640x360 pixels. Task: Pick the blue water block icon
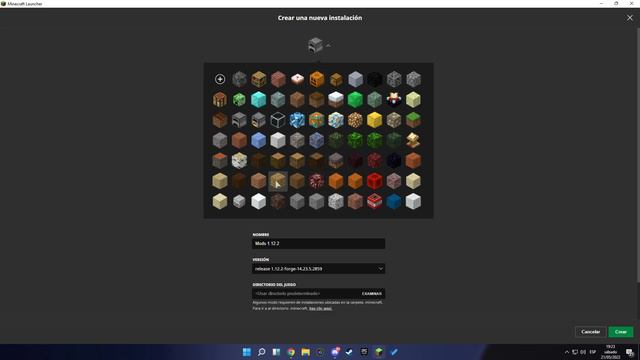coord(394,201)
